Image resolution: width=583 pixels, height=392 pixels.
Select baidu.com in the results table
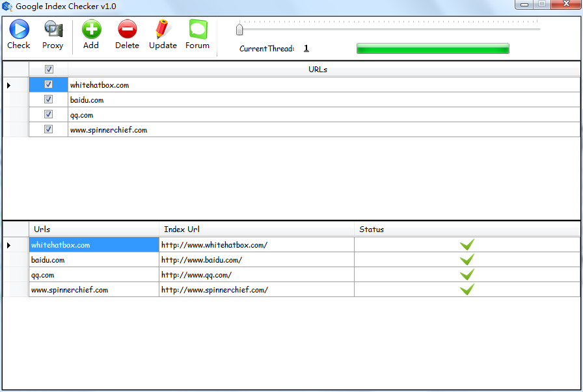point(48,260)
